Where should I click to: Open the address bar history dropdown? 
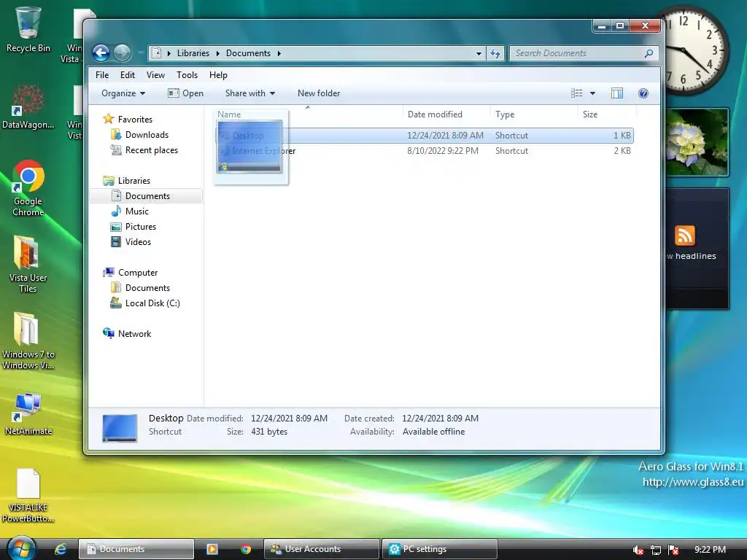pos(479,54)
